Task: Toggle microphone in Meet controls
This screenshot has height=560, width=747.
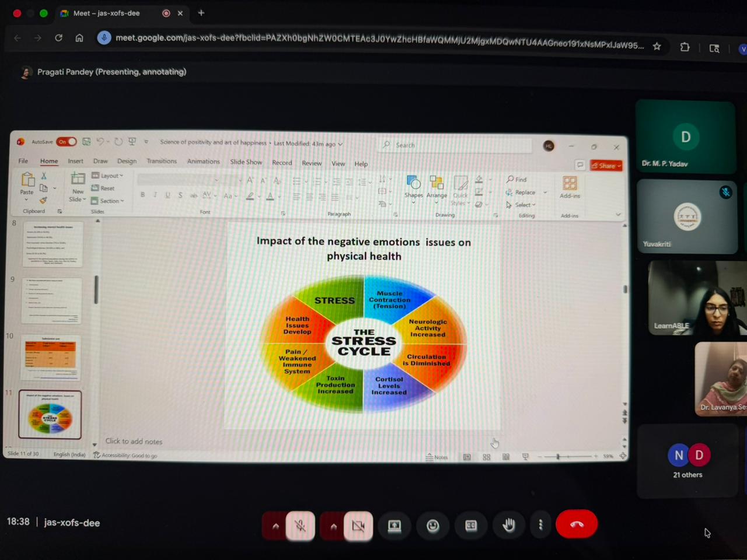Action: [301, 526]
